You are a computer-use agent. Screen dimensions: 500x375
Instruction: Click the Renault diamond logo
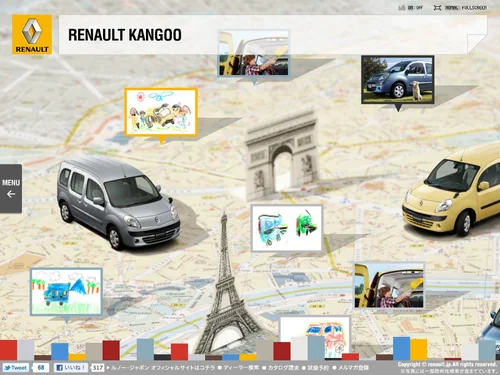coord(32,34)
